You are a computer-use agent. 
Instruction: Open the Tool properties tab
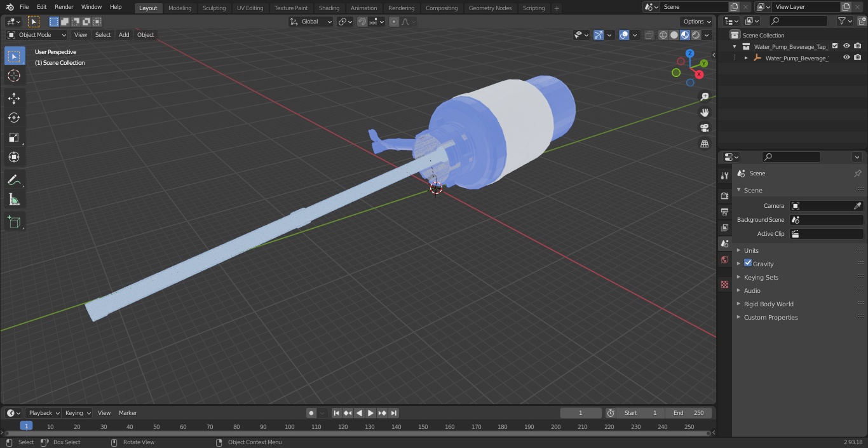(724, 175)
